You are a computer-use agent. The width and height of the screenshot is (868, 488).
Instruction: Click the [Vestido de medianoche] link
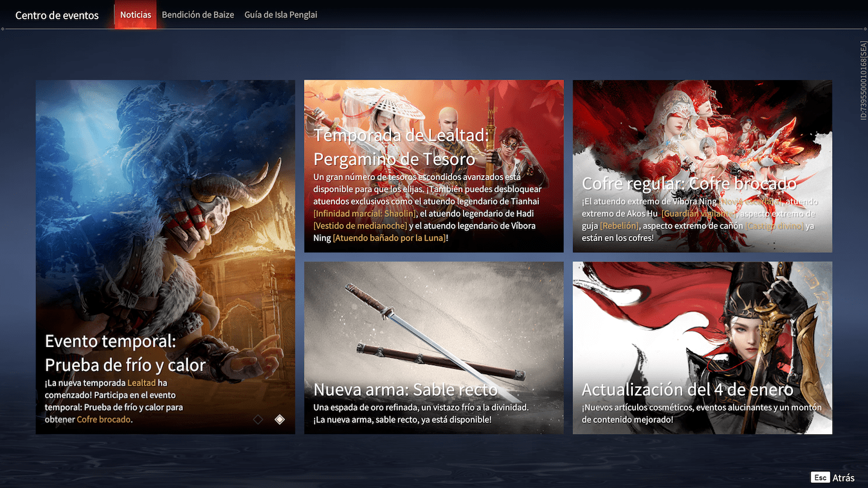click(x=361, y=226)
